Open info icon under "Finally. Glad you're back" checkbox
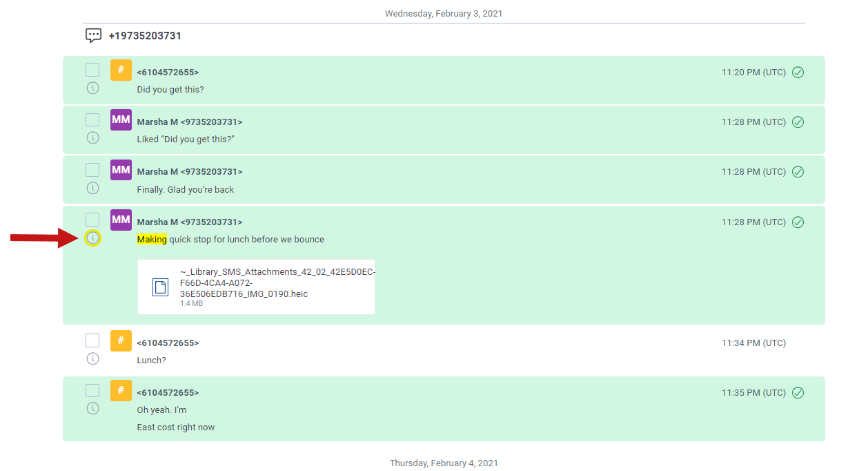This screenshot has width=868, height=471. [x=92, y=188]
